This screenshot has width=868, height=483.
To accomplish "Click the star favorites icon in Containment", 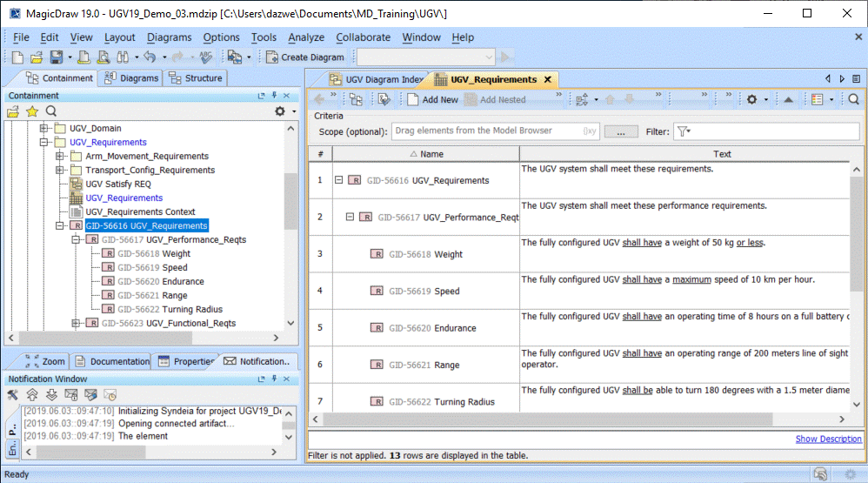I will (x=32, y=111).
